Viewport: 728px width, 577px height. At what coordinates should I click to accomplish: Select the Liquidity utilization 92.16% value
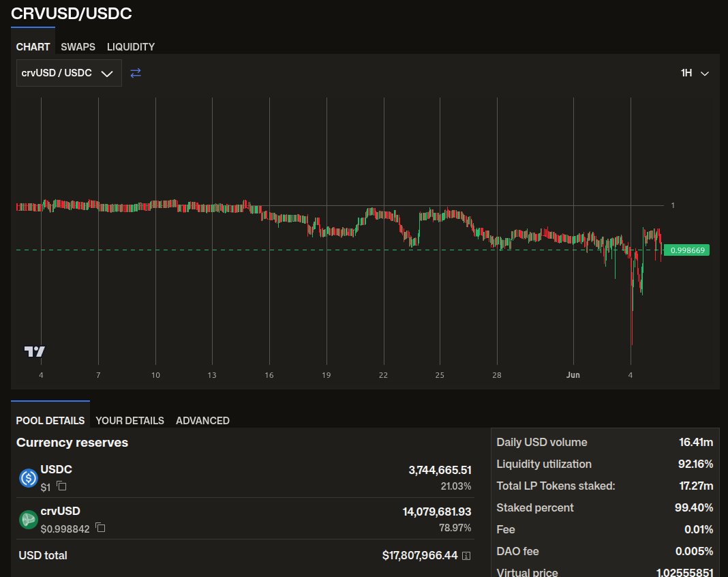[695, 464]
